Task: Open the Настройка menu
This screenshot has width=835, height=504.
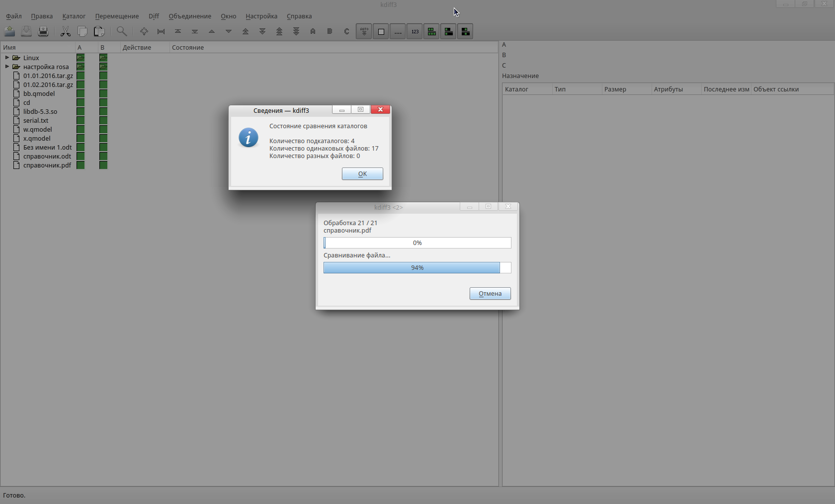Action: (x=261, y=16)
